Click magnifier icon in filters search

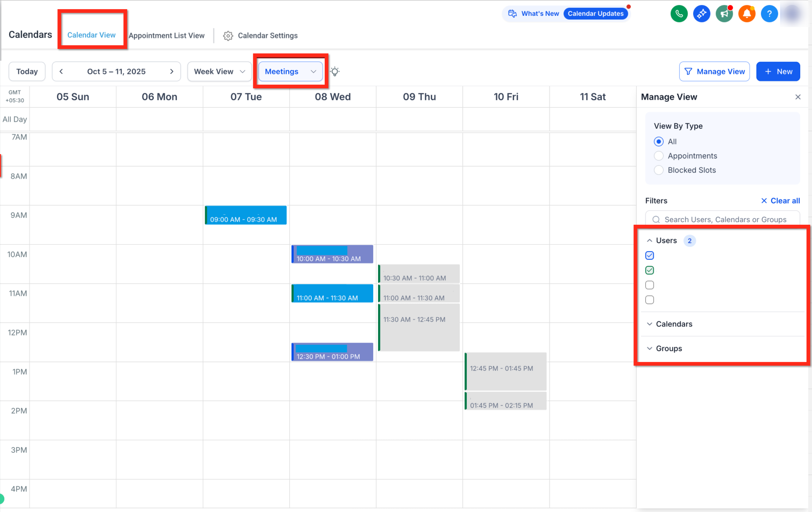tap(656, 220)
